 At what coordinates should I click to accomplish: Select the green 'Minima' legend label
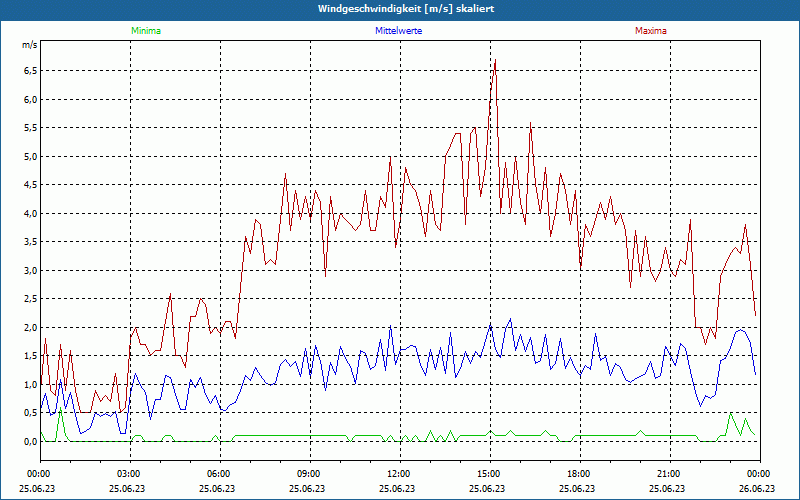click(146, 31)
